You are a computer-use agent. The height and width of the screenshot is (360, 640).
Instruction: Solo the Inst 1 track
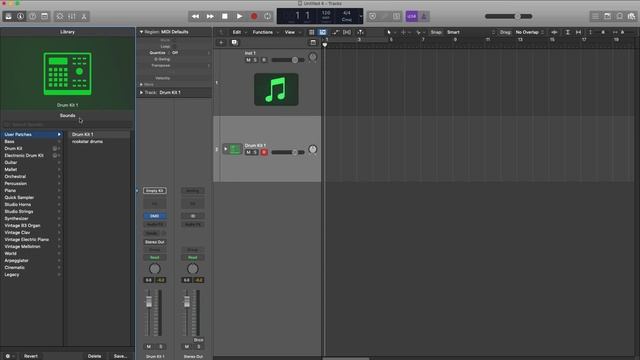tap(256, 60)
